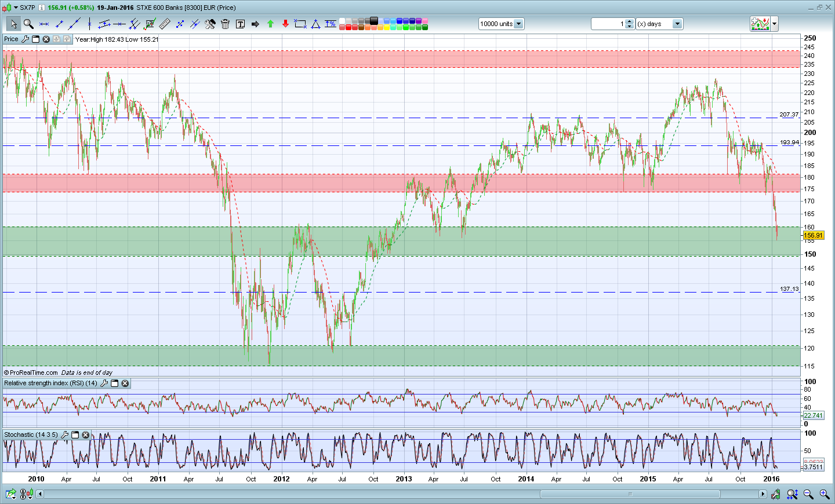Open the (x) days timeframe dropdown
Viewport: 835px width, 504px height.
[677, 24]
